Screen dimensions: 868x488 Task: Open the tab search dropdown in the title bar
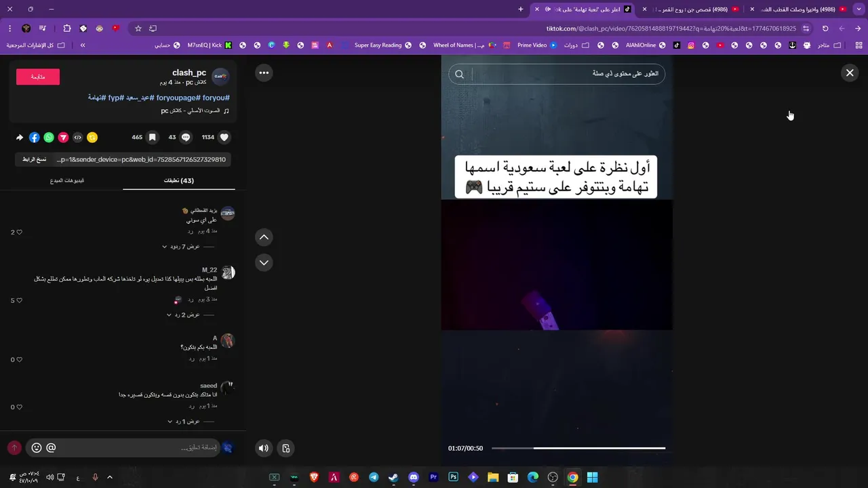click(860, 9)
